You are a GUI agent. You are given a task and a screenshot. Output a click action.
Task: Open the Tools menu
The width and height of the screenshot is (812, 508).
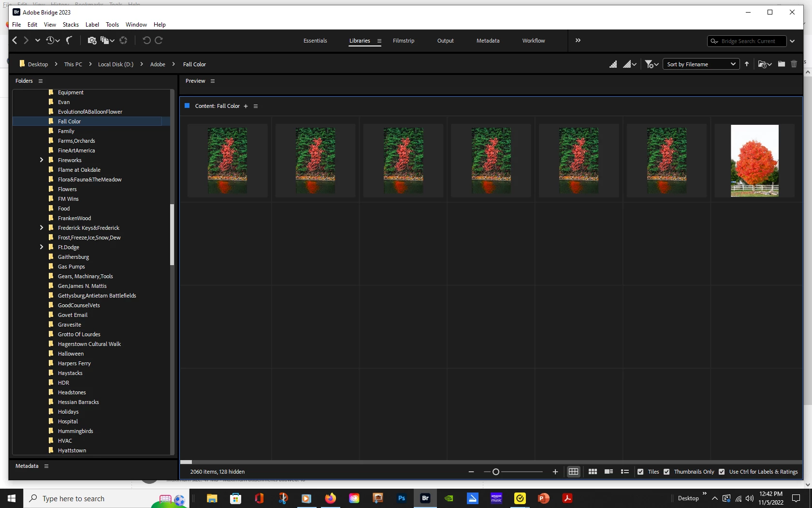point(113,25)
